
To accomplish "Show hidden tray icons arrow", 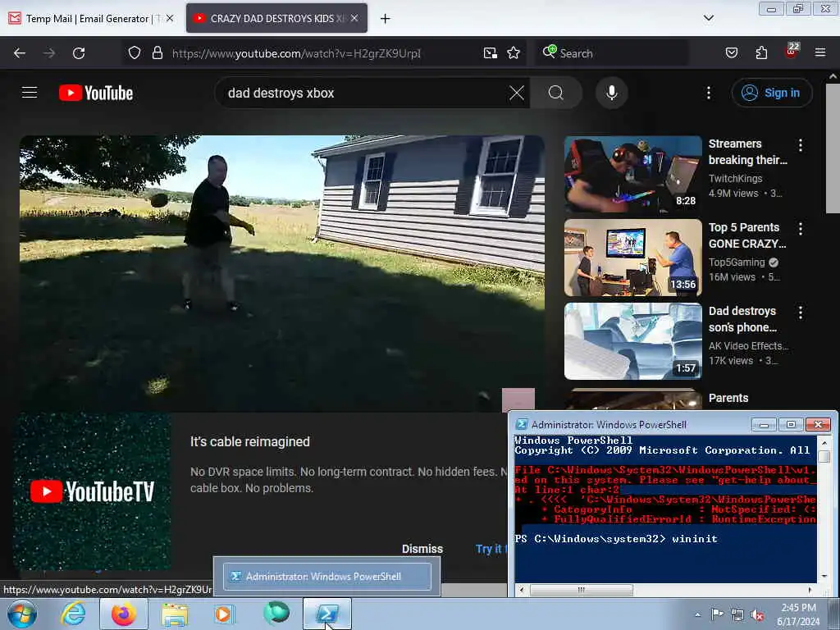I will pos(697,615).
